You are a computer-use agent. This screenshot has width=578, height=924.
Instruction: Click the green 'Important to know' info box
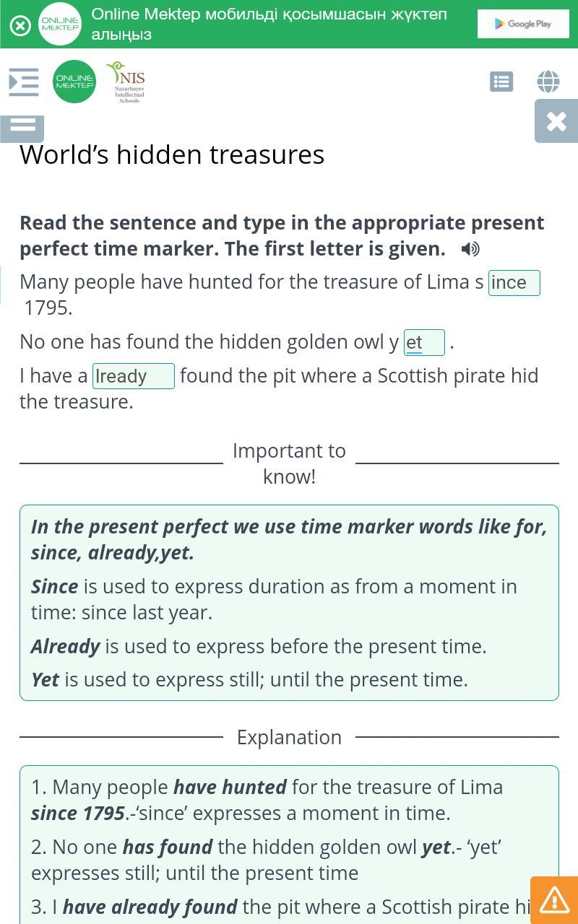click(289, 602)
